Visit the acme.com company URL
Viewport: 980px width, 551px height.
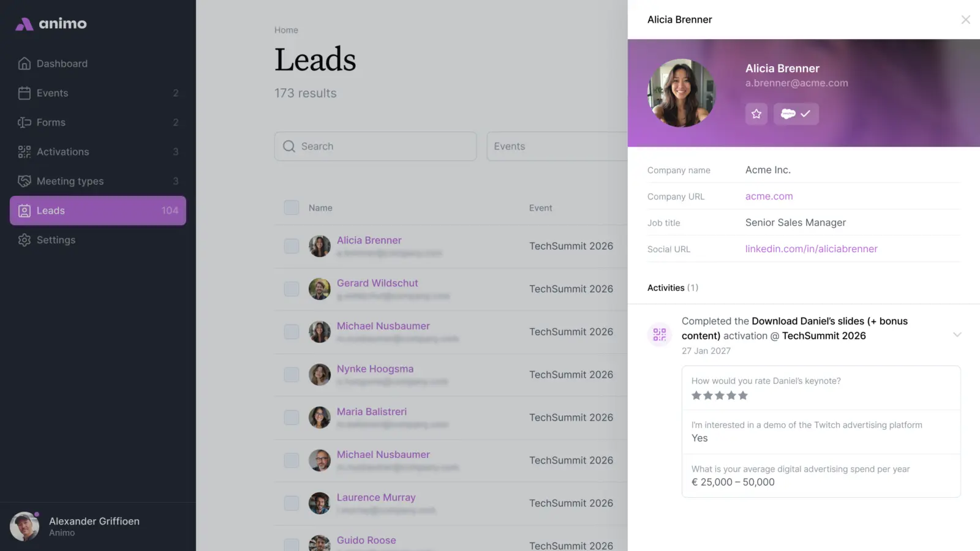click(x=769, y=196)
